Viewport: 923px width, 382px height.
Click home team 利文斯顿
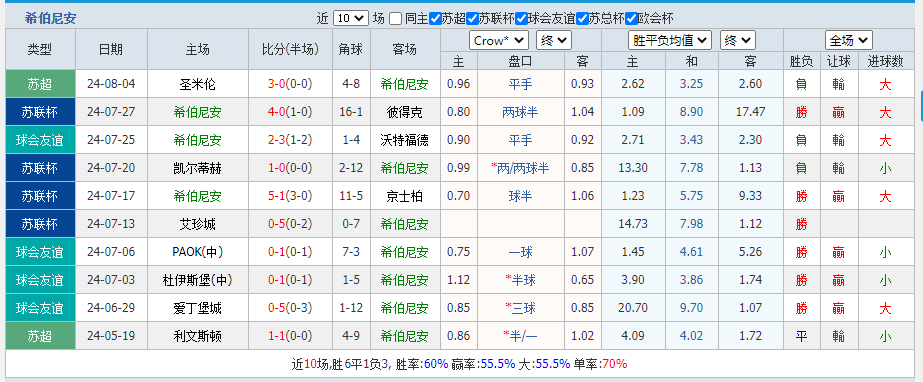coord(198,336)
